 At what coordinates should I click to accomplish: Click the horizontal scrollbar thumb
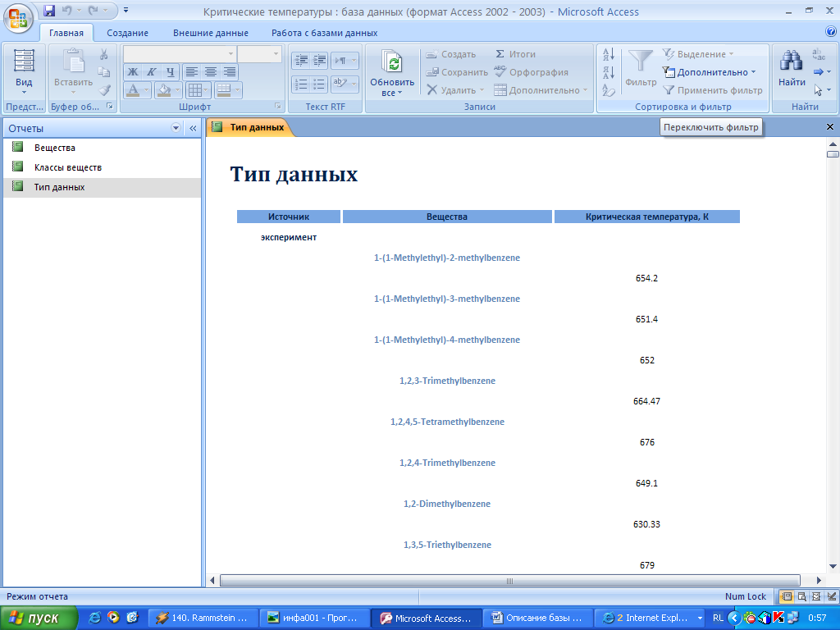509,581
